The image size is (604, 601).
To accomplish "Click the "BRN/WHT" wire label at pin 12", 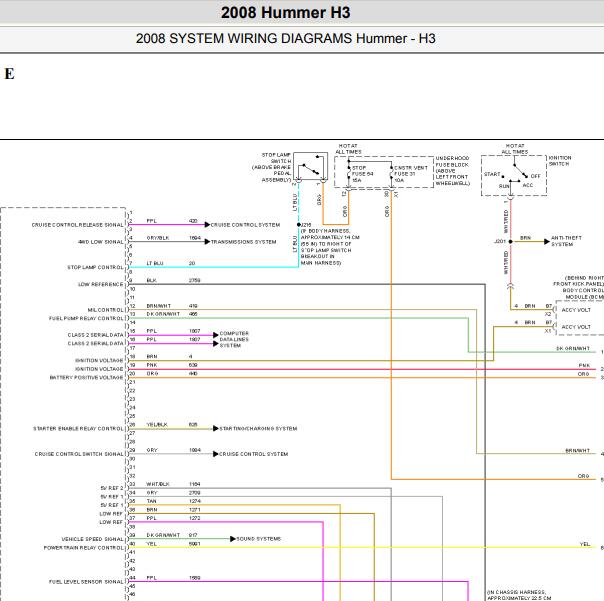I will 159,306.
